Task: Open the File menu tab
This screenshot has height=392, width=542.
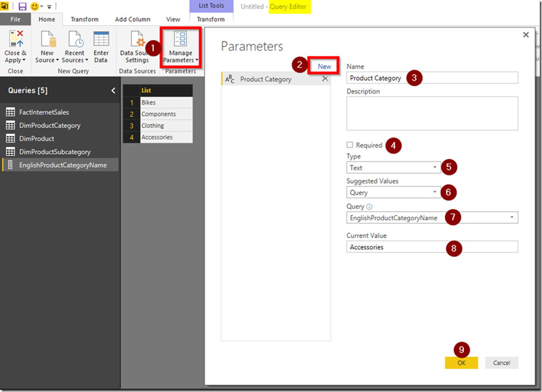Action: (x=15, y=19)
